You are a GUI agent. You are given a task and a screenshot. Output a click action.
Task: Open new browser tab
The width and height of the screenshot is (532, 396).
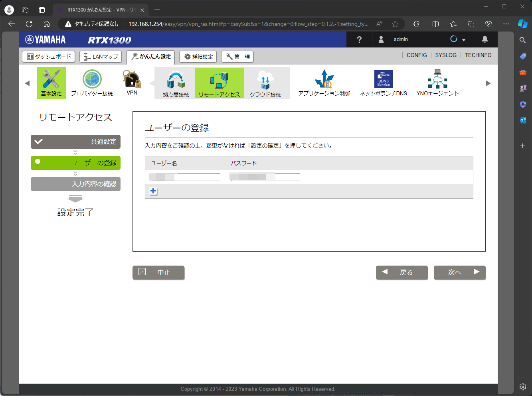point(157,10)
